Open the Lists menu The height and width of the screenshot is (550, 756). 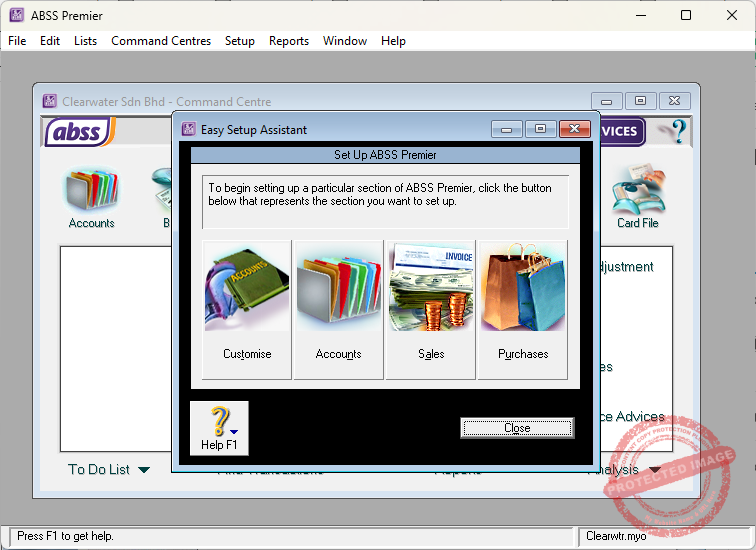coord(85,41)
